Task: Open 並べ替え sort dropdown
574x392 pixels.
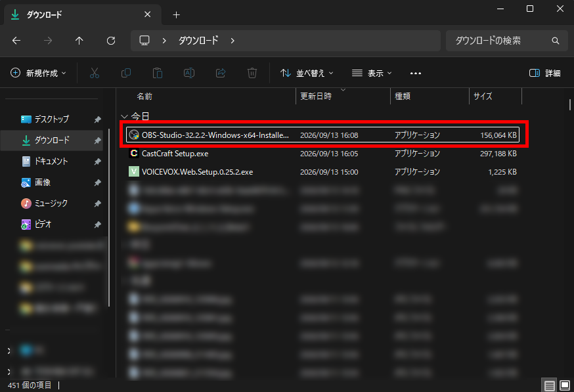Action: point(307,73)
